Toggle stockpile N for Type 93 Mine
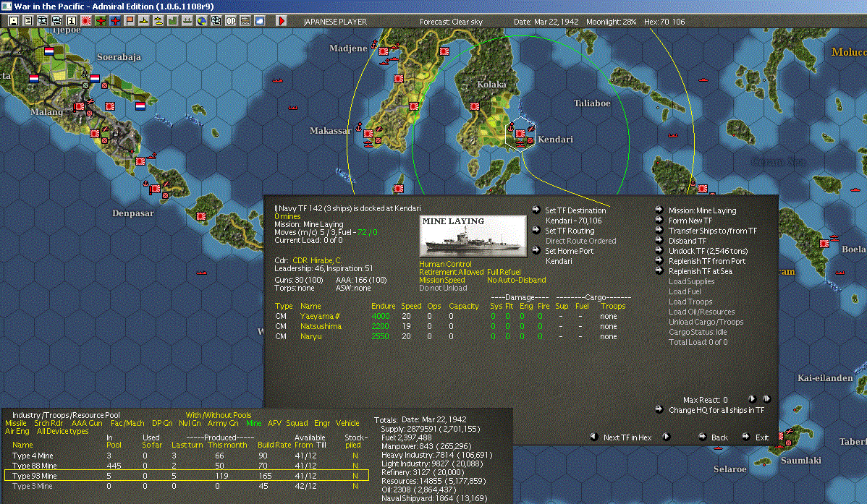The image size is (867, 504). (x=355, y=476)
